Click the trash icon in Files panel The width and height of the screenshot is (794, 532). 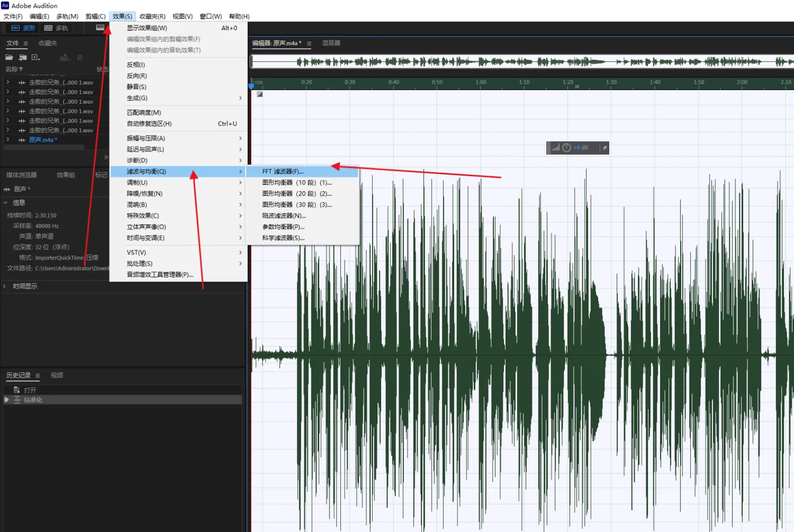(x=80, y=57)
